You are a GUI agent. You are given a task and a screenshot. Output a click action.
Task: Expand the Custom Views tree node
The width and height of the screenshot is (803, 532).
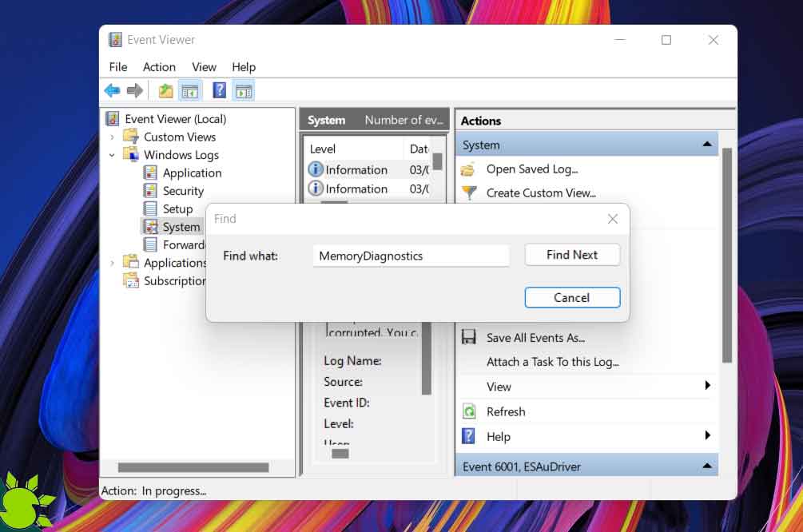click(113, 137)
